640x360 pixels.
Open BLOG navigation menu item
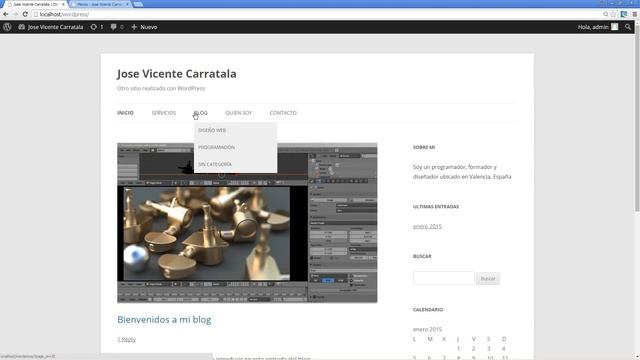pyautogui.click(x=200, y=113)
